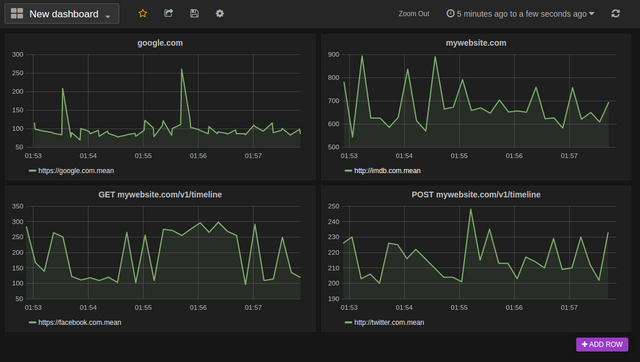Click the highest peak in google.com graph
Viewport: 640px width, 362px height.
[182, 69]
